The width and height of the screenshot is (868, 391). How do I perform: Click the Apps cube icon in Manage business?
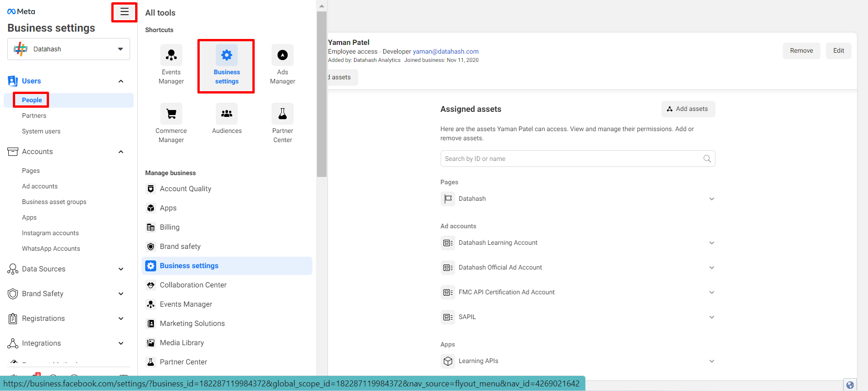tap(151, 208)
